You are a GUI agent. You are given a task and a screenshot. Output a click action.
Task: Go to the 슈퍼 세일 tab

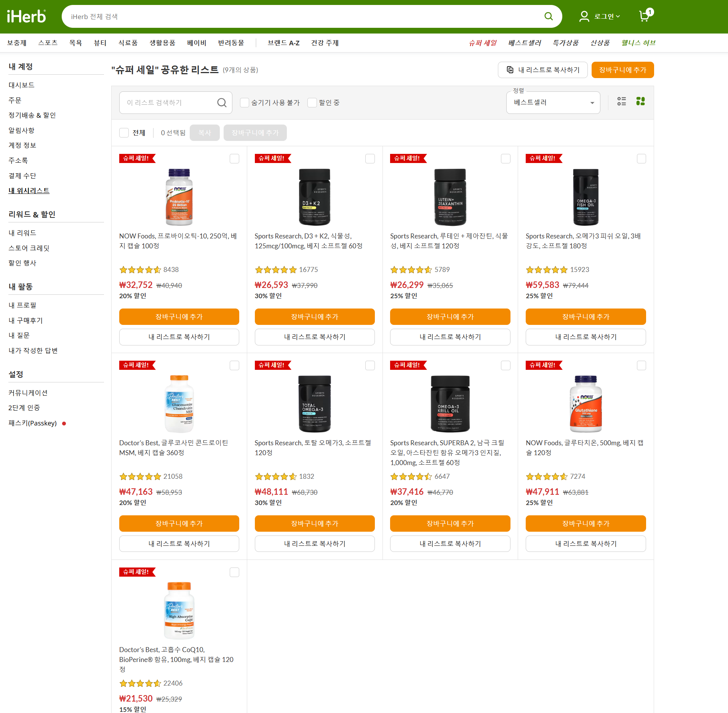[482, 43]
